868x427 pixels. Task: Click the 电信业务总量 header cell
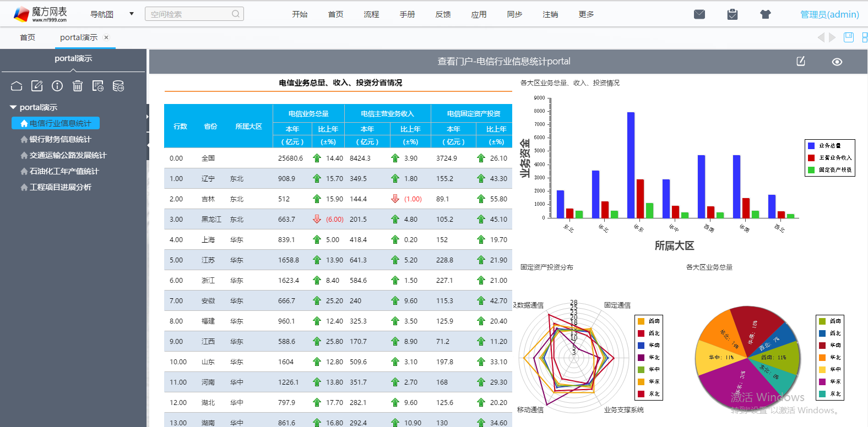click(308, 114)
